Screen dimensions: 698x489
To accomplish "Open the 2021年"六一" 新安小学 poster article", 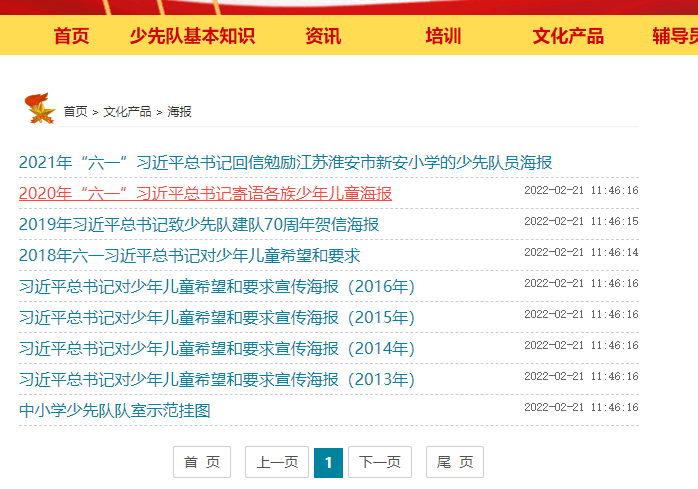I will (x=285, y=162).
